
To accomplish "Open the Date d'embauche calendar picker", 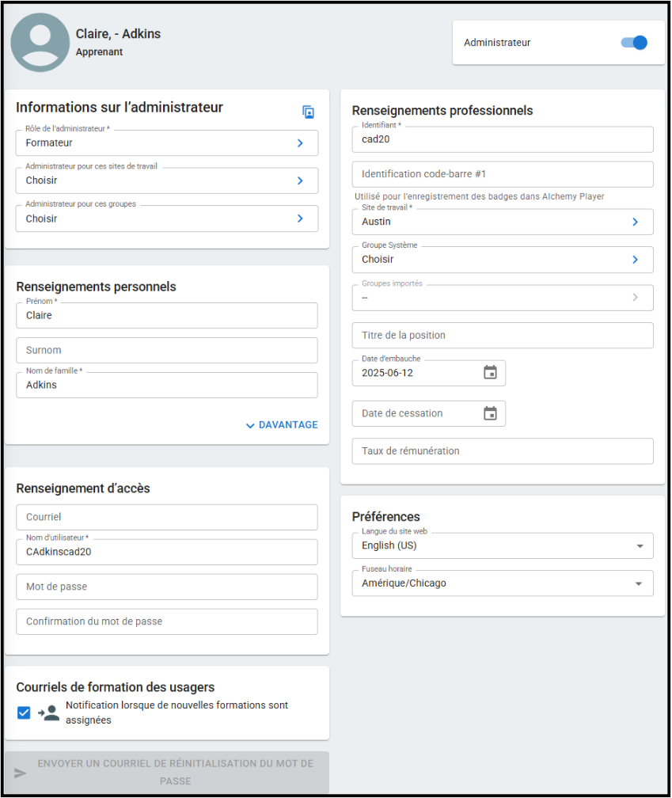I will click(490, 373).
